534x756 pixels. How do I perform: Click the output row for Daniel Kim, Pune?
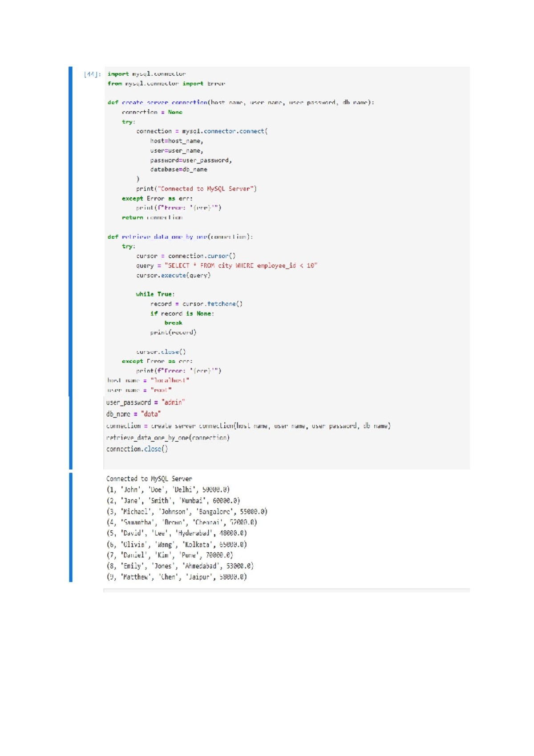click(x=170, y=555)
